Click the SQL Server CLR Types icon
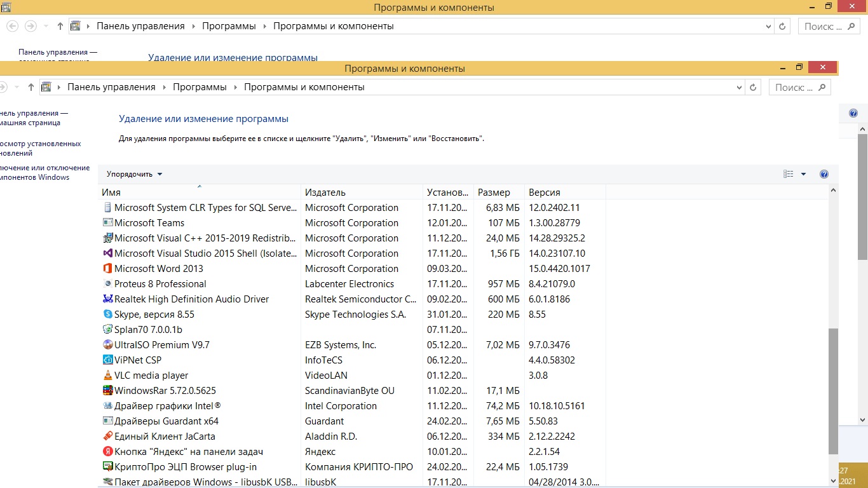The width and height of the screenshot is (868, 488). [x=108, y=208]
